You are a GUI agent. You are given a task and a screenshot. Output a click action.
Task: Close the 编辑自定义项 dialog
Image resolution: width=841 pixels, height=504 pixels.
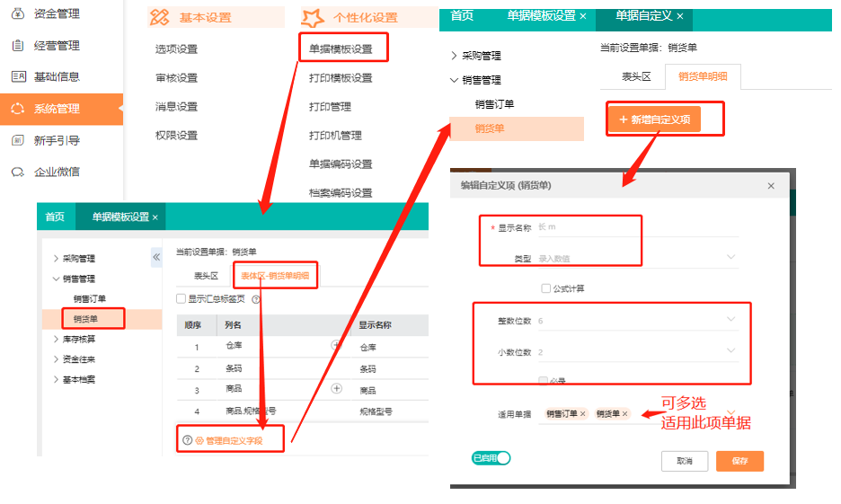771,186
